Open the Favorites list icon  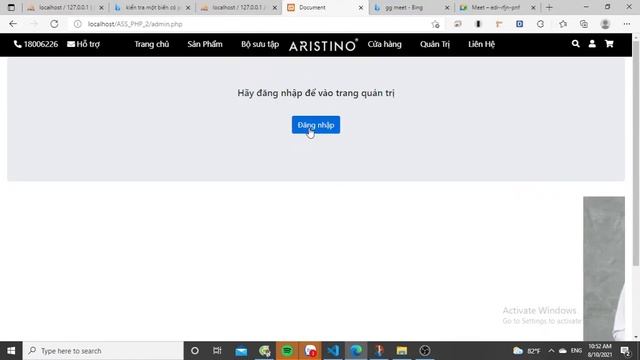[563, 24]
